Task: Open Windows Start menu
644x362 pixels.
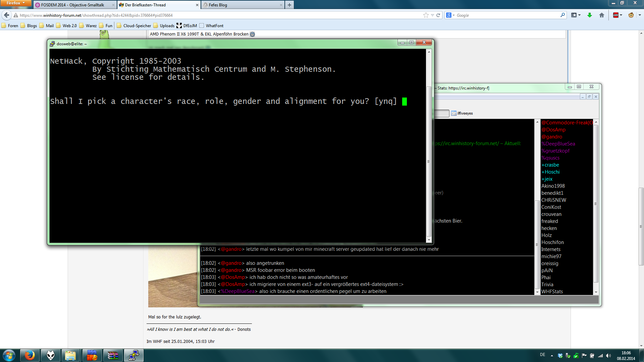Action: 9,355
